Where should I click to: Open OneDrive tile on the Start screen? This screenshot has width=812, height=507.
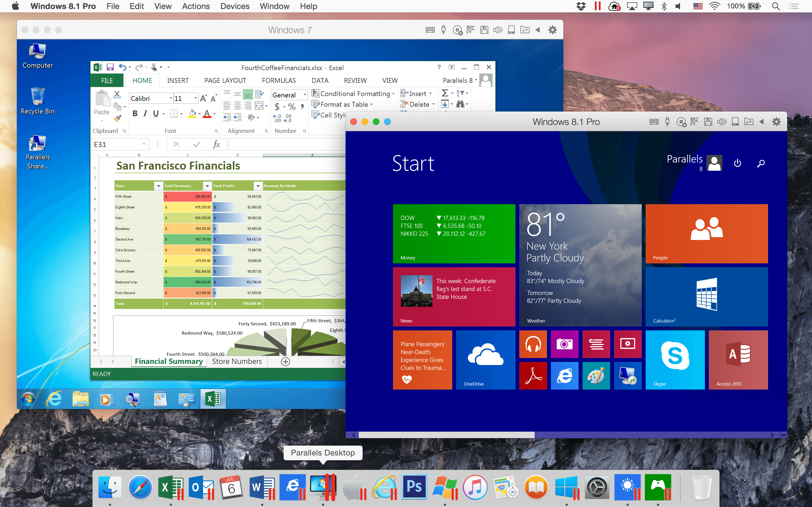(486, 359)
